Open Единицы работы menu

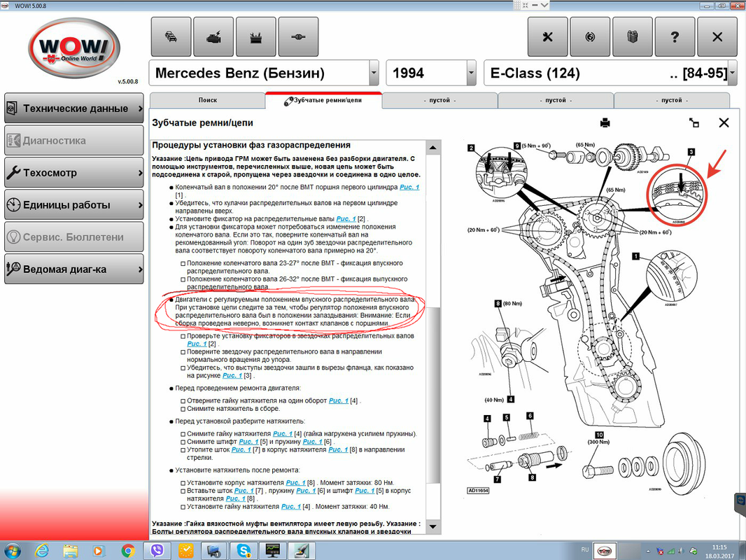73,204
